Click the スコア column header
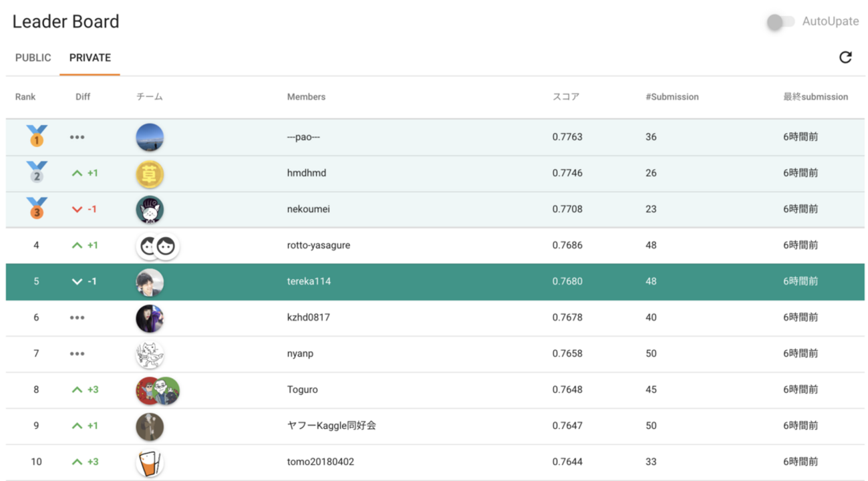The image size is (868, 481). [565, 97]
